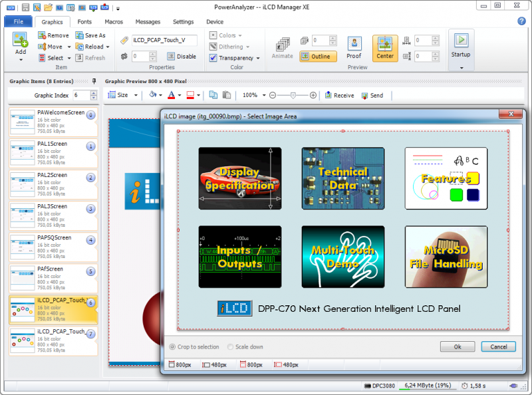This screenshot has width=532, height=395.
Task: Click Save As in Item group
Action: click(x=90, y=35)
